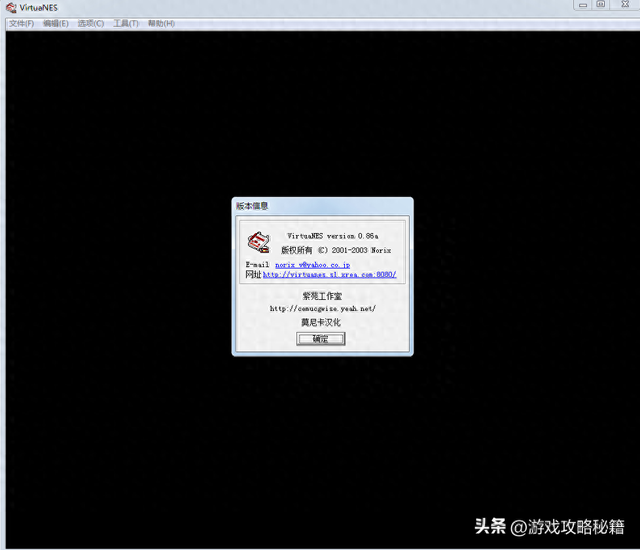Click the 版本信息 dialog title bar
The height and width of the screenshot is (550, 640).
pos(322,206)
